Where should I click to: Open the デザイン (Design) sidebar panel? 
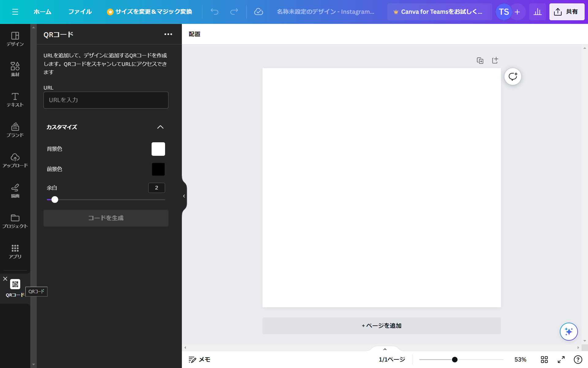(15, 39)
